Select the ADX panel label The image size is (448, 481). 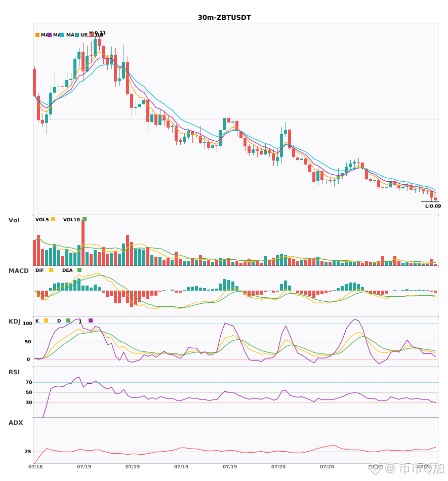click(15, 423)
